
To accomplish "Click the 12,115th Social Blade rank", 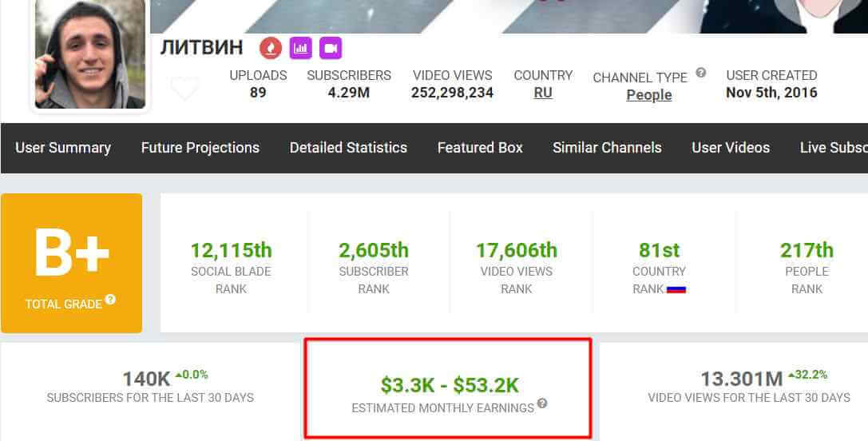I will click(x=231, y=250).
